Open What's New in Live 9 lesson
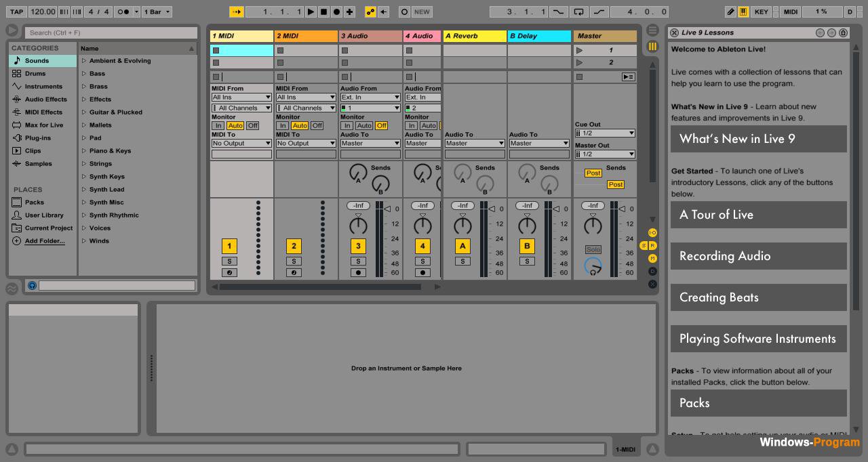 [759, 139]
